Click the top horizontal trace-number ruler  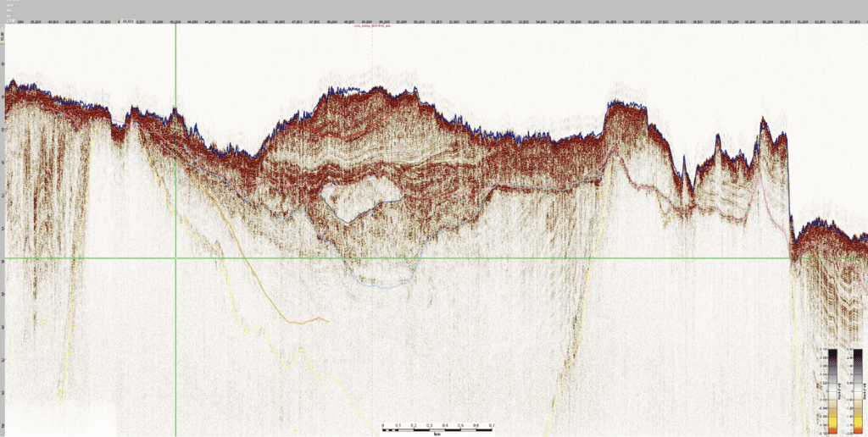pos(509,19)
